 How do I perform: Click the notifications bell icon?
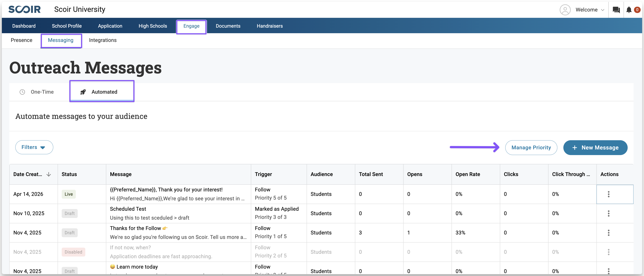629,10
